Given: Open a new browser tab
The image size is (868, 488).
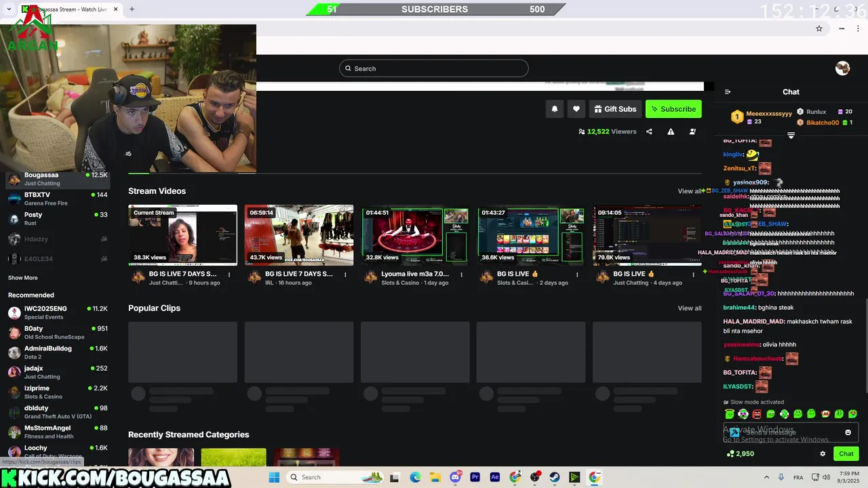Looking at the screenshot, I should tap(132, 9).
